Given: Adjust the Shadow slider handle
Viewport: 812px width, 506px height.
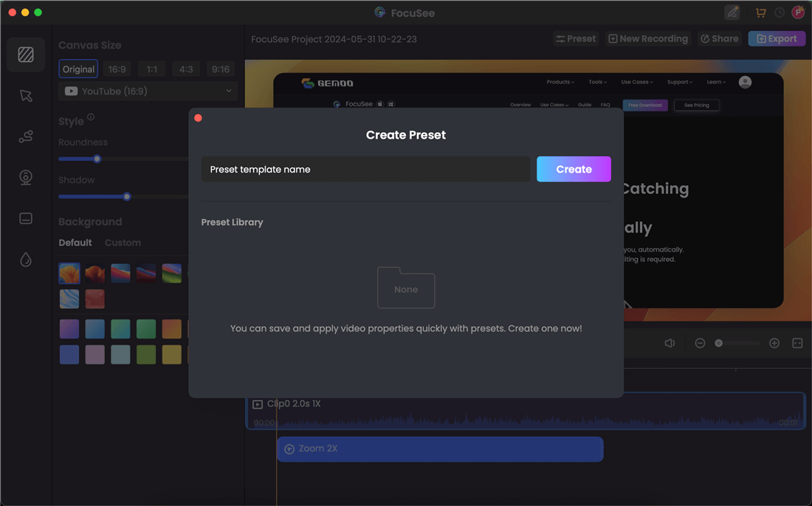Looking at the screenshot, I should (x=127, y=197).
